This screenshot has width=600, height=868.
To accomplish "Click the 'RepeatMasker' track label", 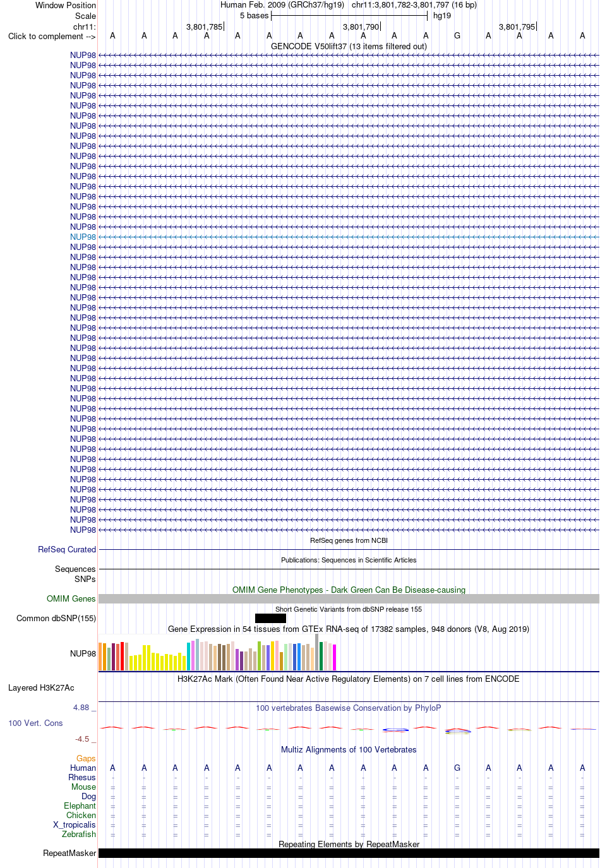I will click(69, 853).
